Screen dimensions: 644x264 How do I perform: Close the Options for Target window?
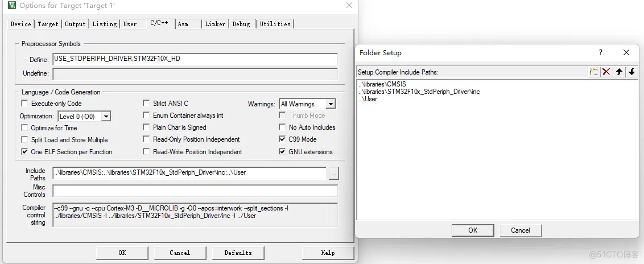click(349, 5)
